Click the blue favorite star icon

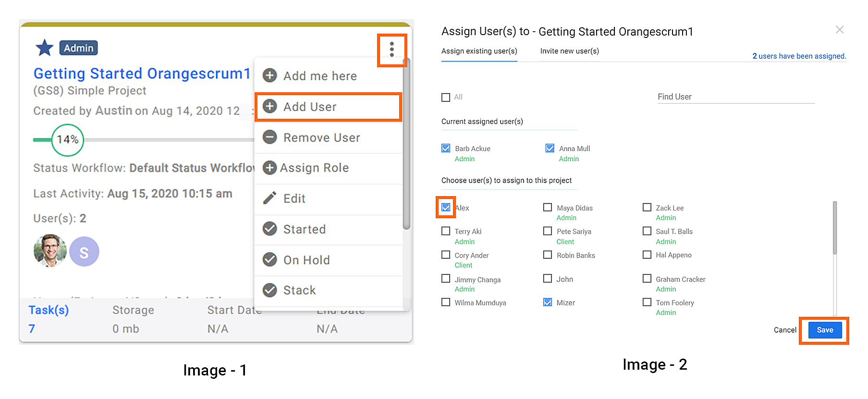point(45,48)
